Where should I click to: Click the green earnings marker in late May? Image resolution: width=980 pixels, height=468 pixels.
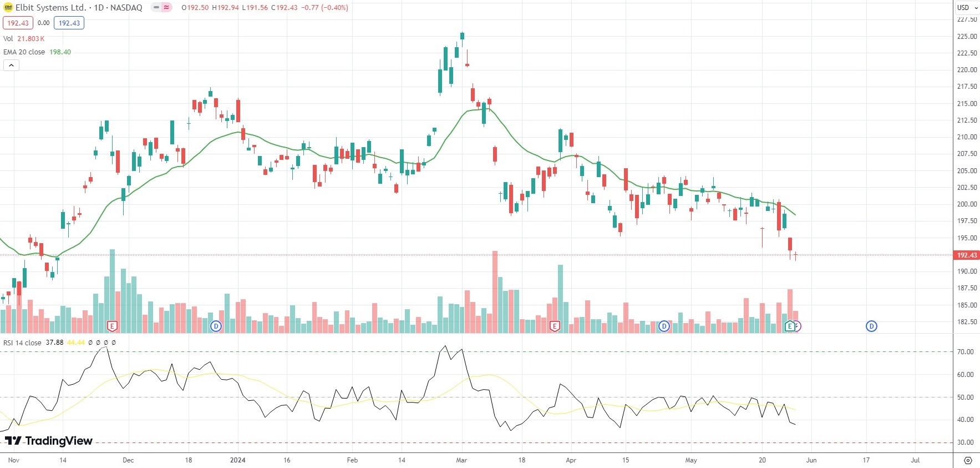tap(789, 326)
